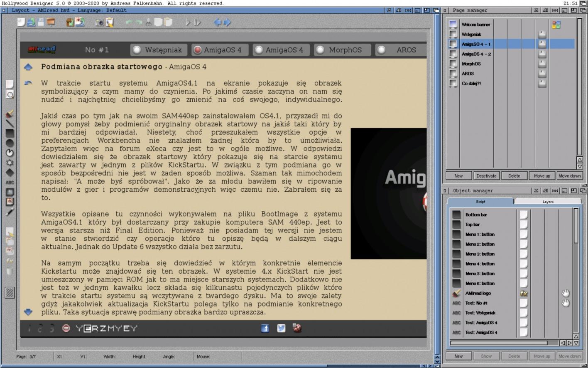The height and width of the screenshot is (368, 588).
Task: Click the Deactivate button in Page manager
Action: coord(486,176)
